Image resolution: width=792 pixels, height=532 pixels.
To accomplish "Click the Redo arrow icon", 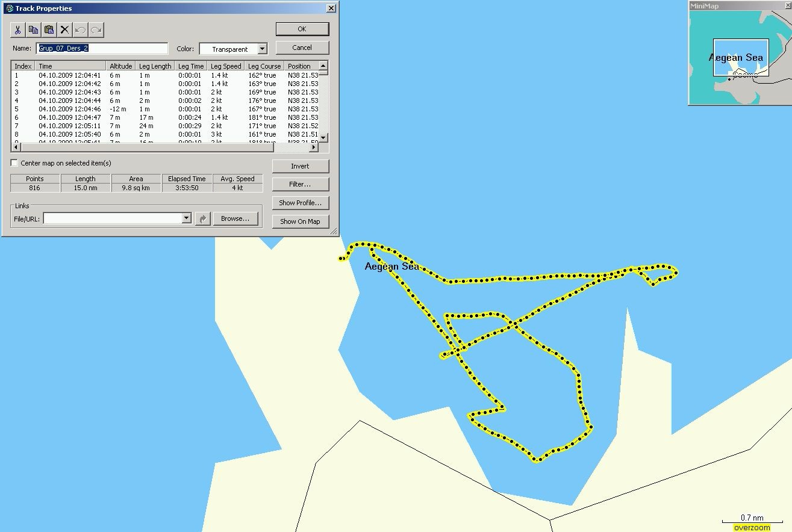I will 96,29.
